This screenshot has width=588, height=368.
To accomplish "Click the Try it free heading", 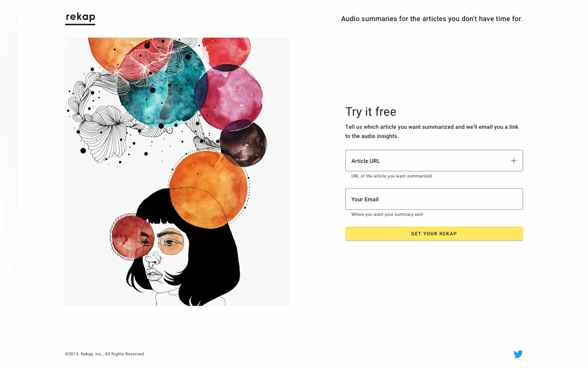I will pyautogui.click(x=371, y=112).
